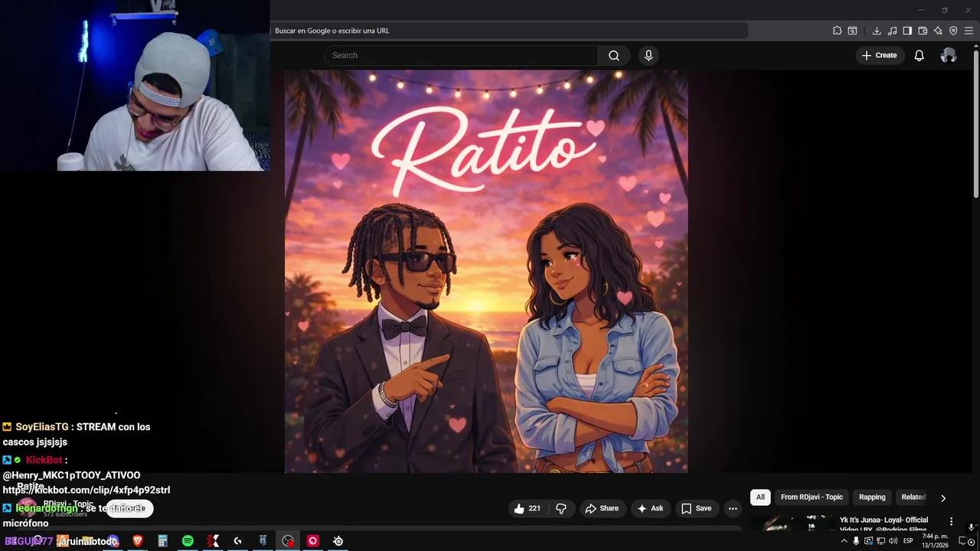Image resolution: width=980 pixels, height=551 pixels.
Task: Like the video with thumbs up
Action: click(x=528, y=508)
